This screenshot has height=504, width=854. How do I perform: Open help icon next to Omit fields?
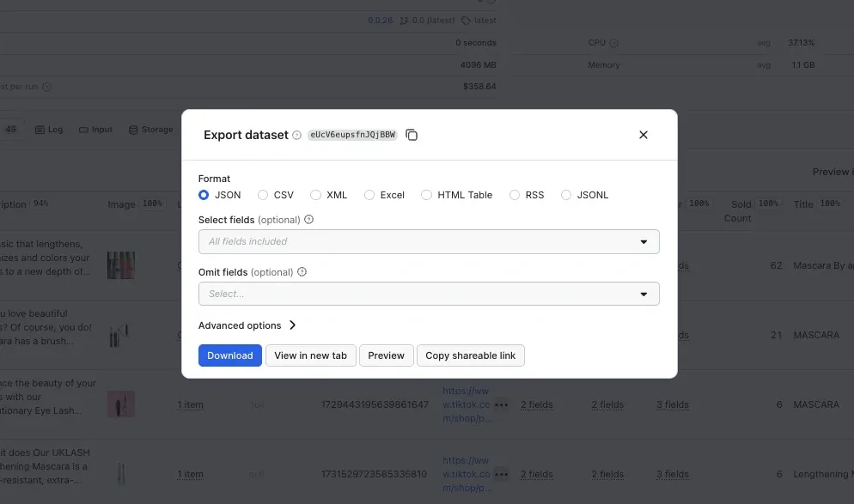[302, 271]
